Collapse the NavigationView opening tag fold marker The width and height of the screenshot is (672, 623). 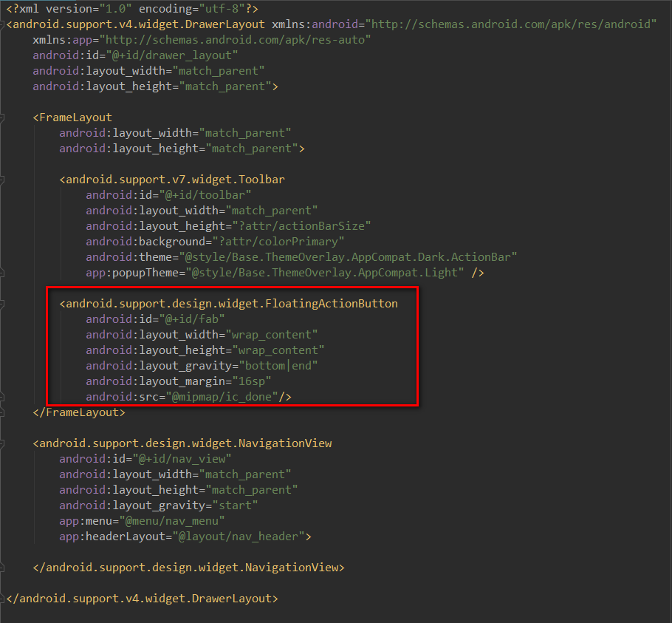[x=2, y=443]
